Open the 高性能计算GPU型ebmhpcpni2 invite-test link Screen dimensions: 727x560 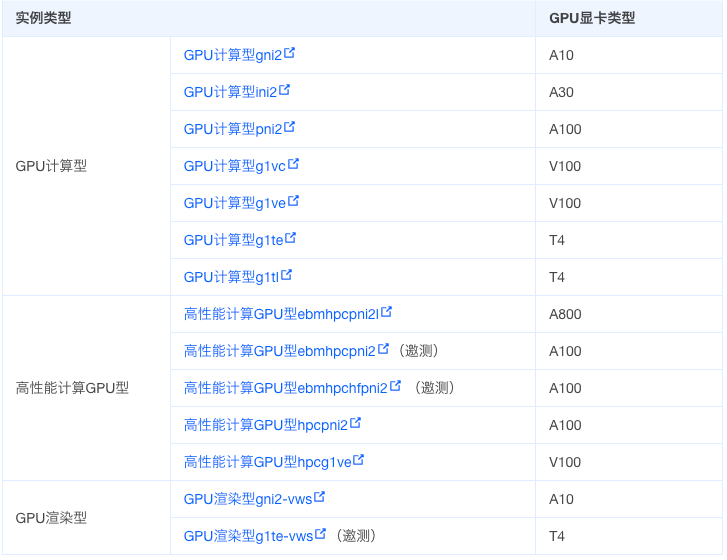[x=279, y=351]
